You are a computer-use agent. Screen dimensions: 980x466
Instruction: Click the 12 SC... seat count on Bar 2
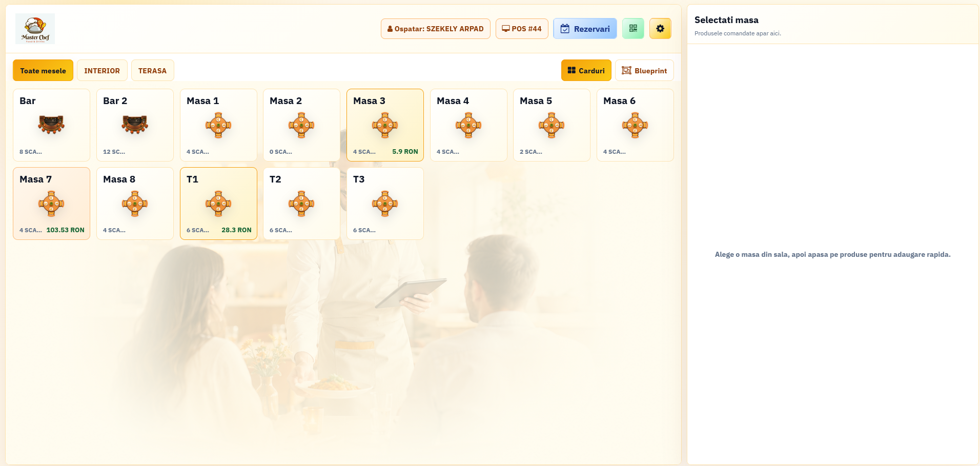tap(114, 152)
